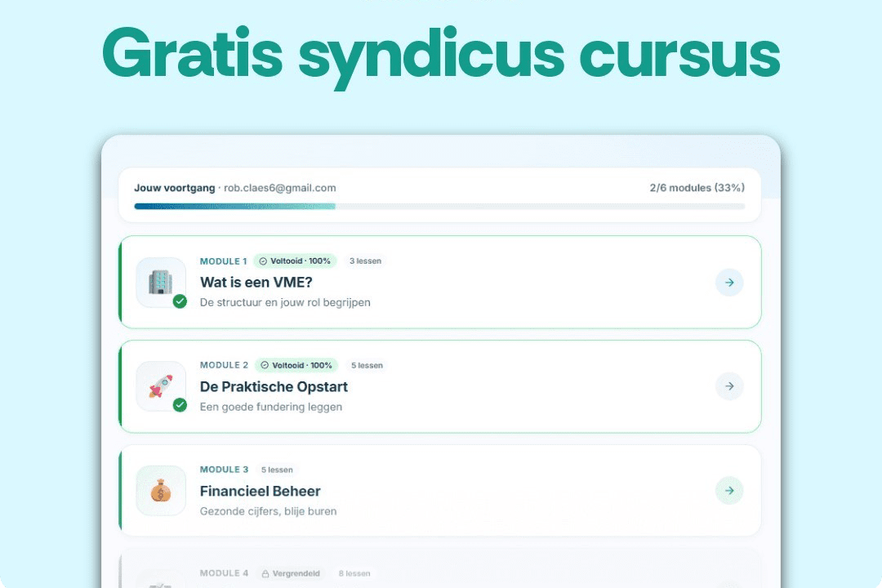Click the MODULE 1 label
Screen dimensions: 882x588
223,261
